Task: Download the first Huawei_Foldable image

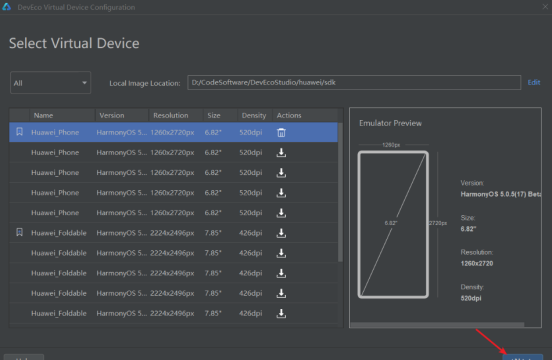Action: pos(281,233)
